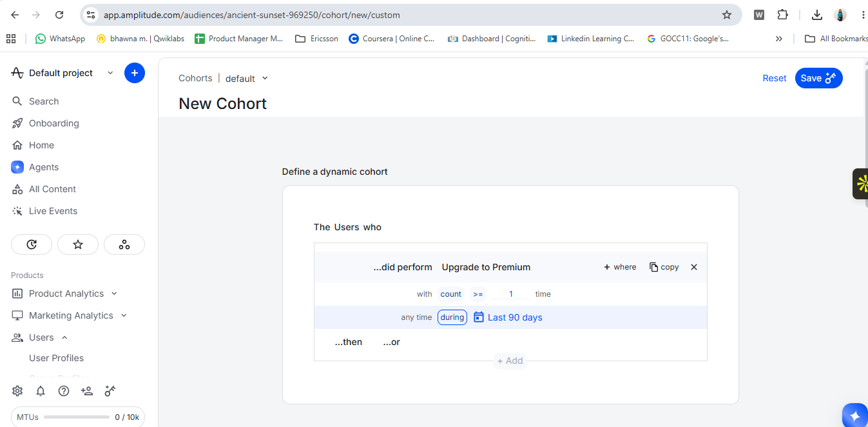The width and height of the screenshot is (868, 427).
Task: Open the browser extensions puzzle icon
Action: pos(782,15)
